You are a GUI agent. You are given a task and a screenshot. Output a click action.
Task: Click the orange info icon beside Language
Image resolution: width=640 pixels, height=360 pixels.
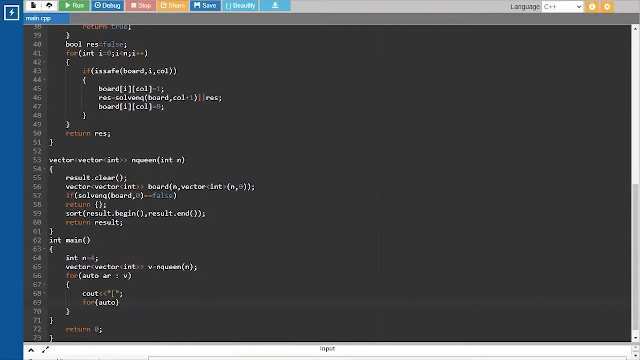coord(592,7)
